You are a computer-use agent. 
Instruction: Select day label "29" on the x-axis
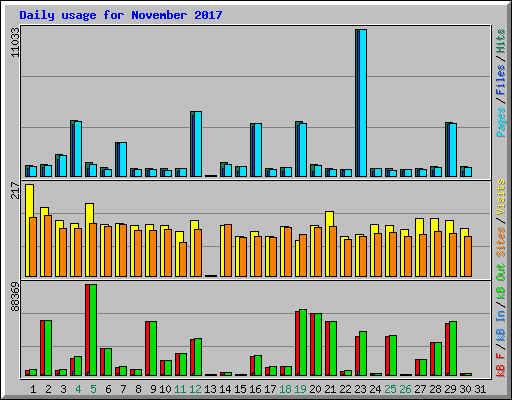[x=450, y=389]
